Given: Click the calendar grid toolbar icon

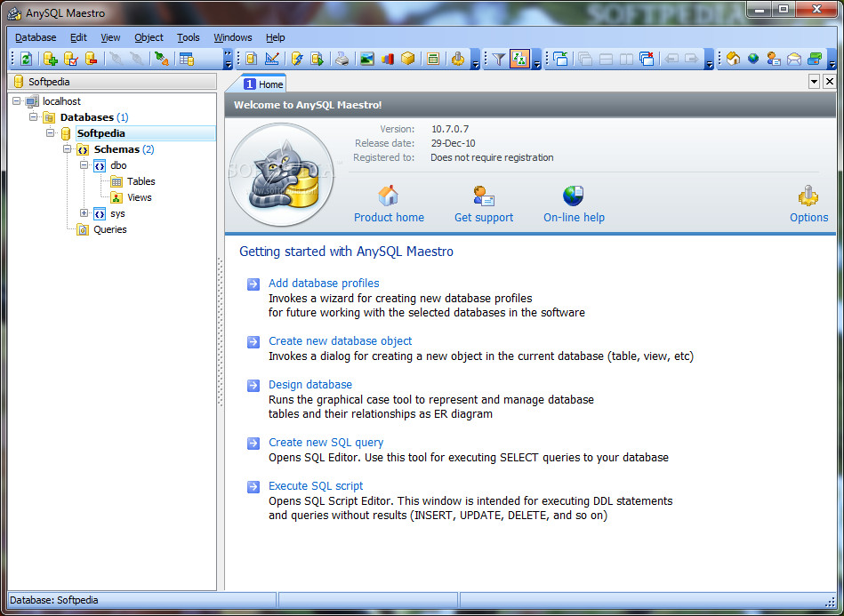Looking at the screenshot, I should coord(433,59).
